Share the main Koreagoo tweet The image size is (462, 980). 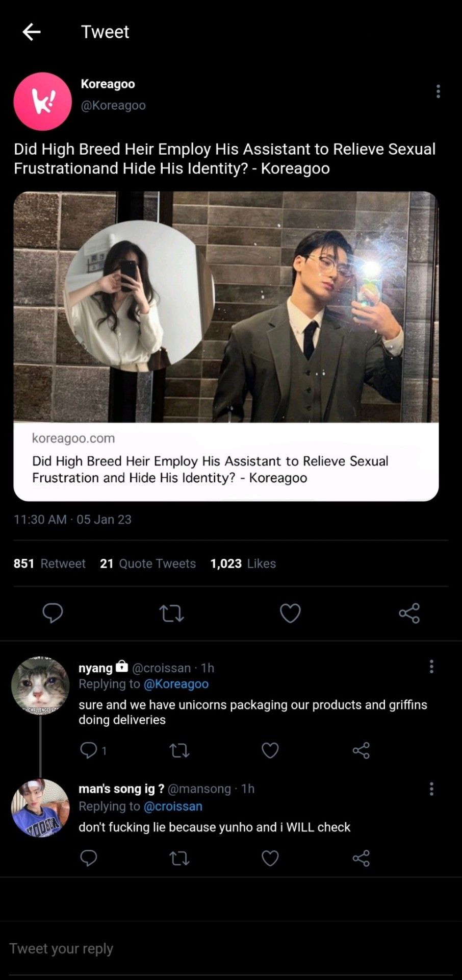point(409,613)
